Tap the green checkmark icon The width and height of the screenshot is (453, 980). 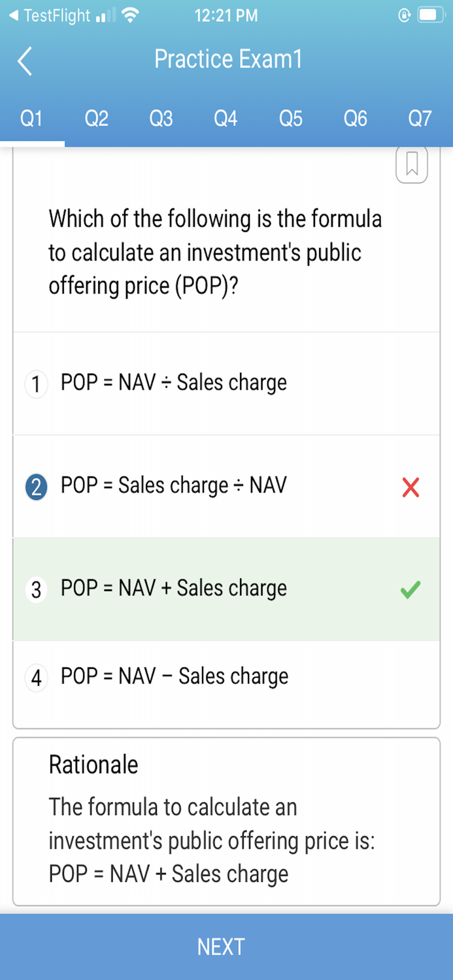(x=411, y=590)
